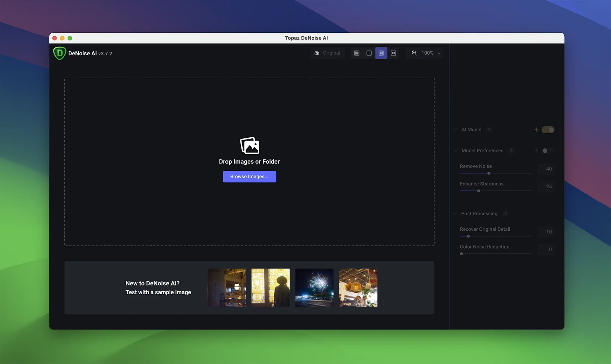Toggle the Original view eye button

(x=327, y=53)
